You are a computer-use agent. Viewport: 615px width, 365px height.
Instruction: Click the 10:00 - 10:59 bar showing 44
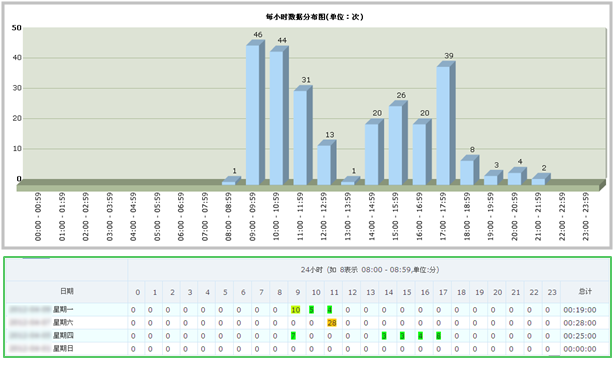click(279, 116)
